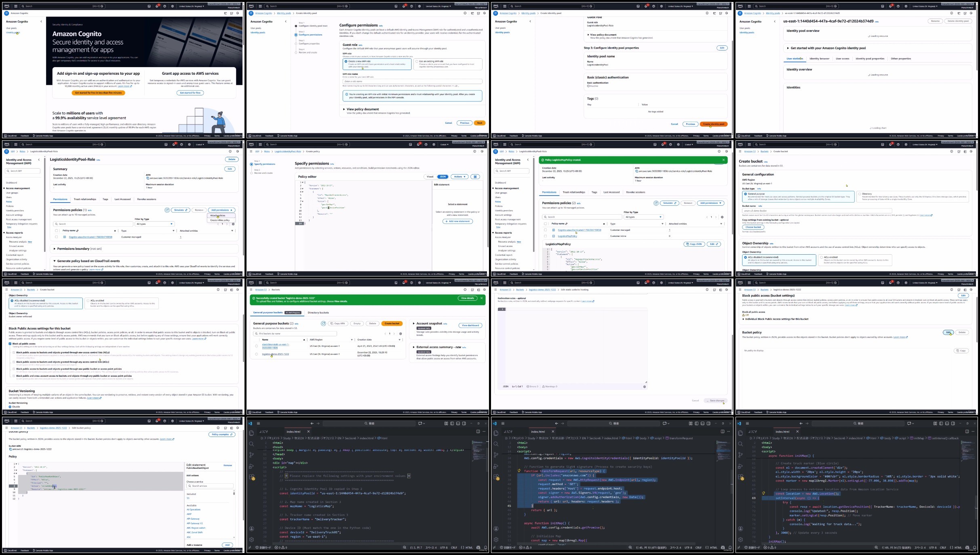
Task: Click the square icon beside Actions in Policy editor
Action: tap(475, 177)
